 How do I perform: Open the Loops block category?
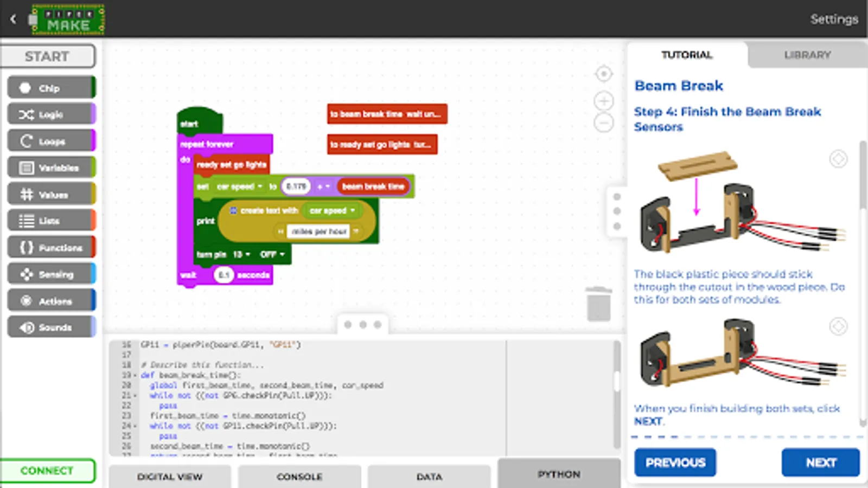52,142
